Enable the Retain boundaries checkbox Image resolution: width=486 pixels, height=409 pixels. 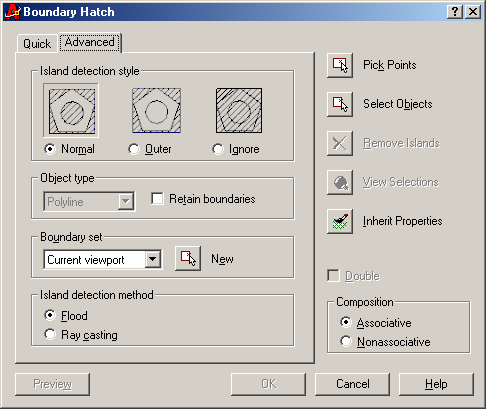(157, 198)
